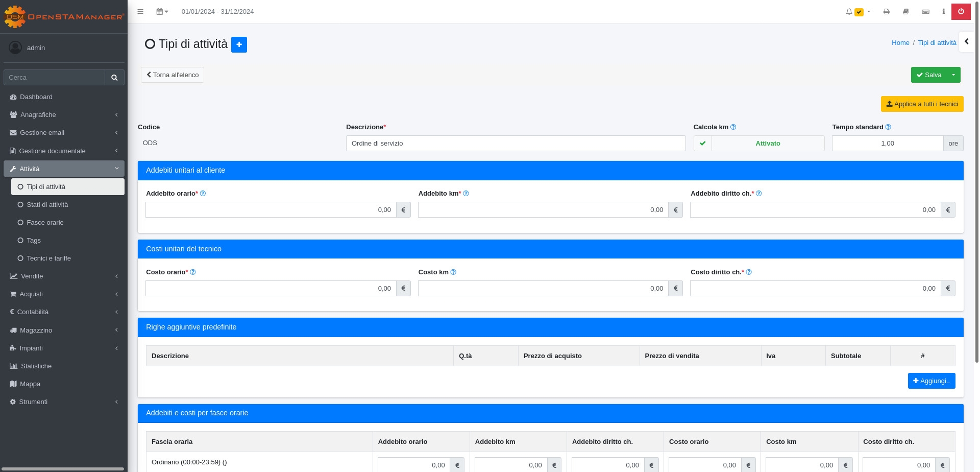Open the calendar date range dropdown
980x472 pixels.
pyautogui.click(x=162, y=11)
